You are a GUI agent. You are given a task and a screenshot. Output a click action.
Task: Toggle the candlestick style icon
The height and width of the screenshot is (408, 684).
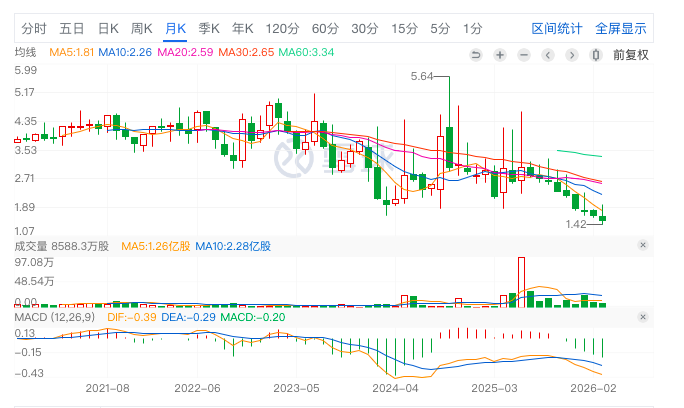pos(597,54)
